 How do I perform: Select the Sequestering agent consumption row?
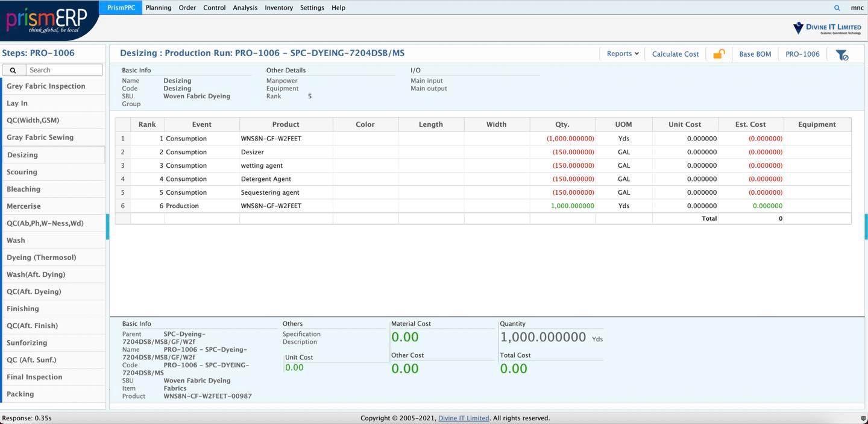269,192
